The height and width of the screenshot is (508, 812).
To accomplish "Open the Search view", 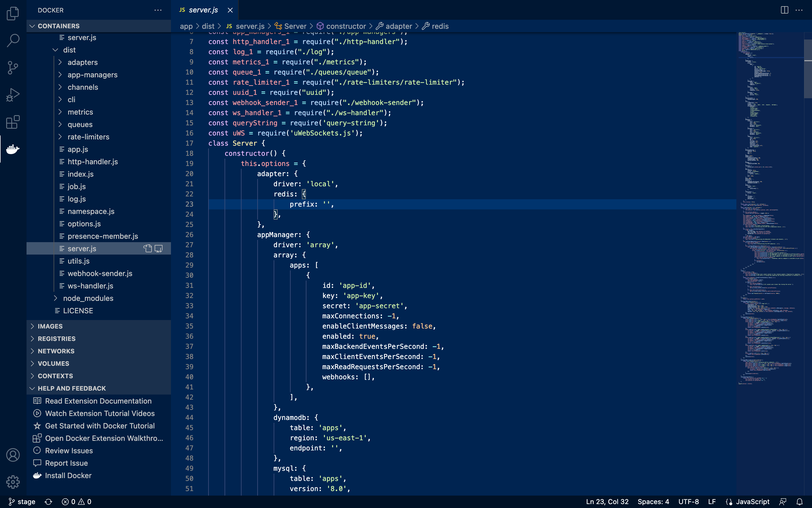I will tap(13, 40).
